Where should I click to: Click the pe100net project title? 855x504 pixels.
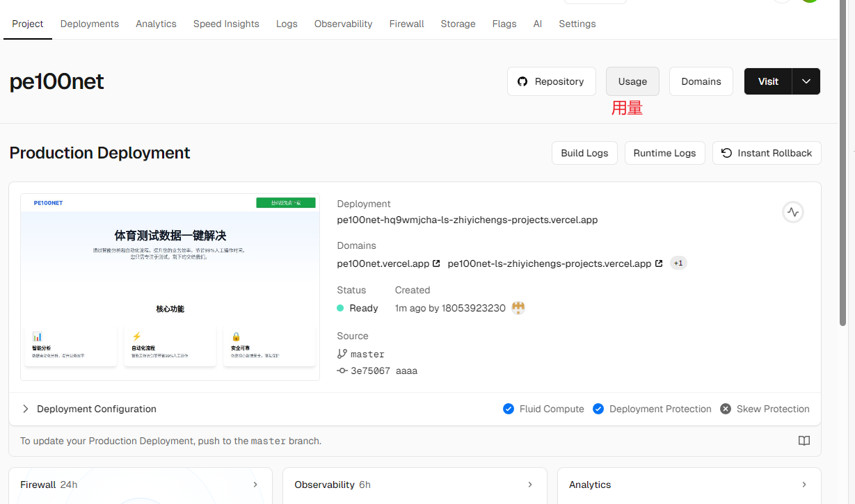pos(56,81)
